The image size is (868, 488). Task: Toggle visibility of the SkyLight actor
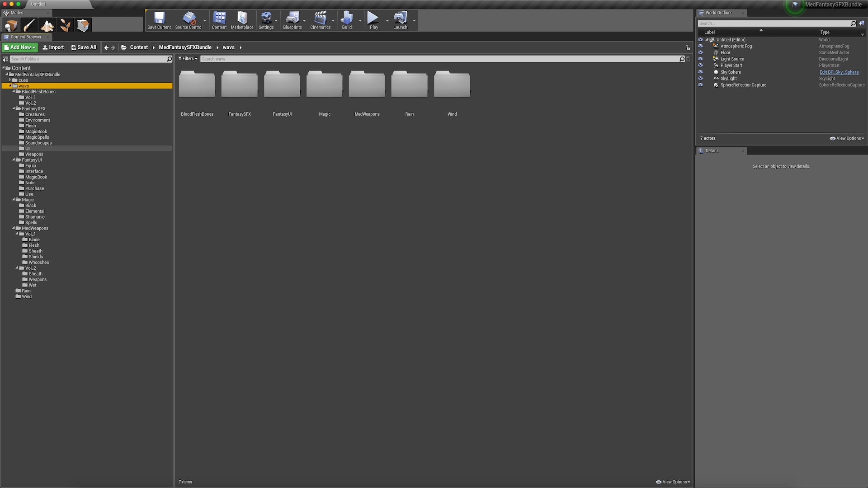point(700,79)
